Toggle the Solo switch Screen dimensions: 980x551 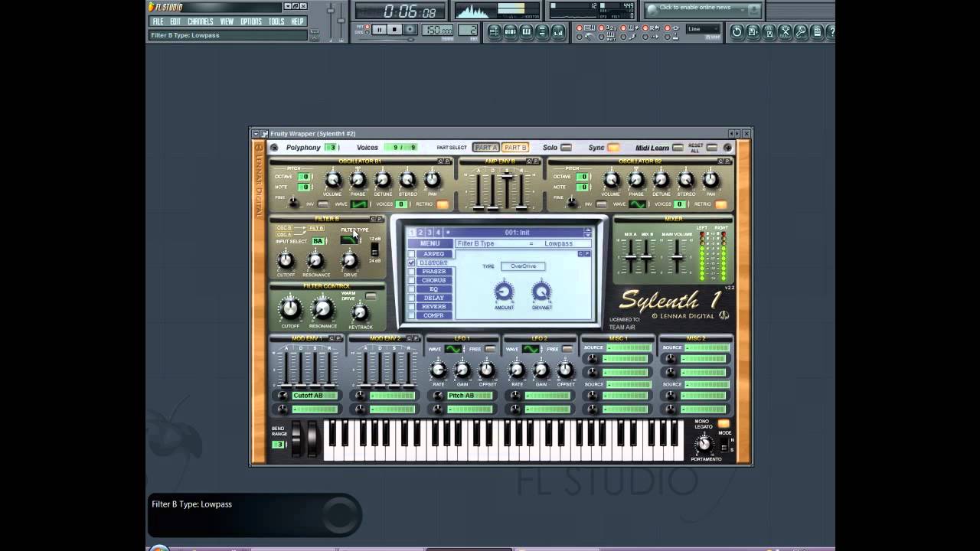(566, 148)
